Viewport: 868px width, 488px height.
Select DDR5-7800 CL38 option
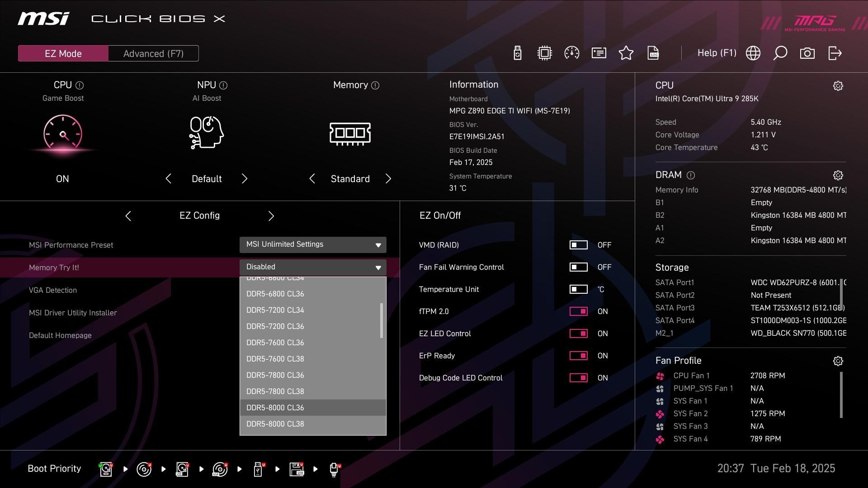(x=313, y=391)
